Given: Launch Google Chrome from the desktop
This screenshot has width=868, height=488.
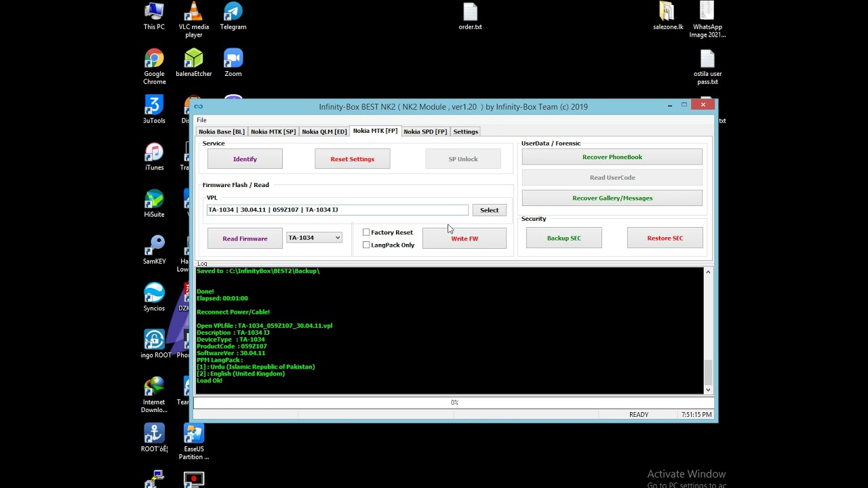Looking at the screenshot, I should [154, 66].
